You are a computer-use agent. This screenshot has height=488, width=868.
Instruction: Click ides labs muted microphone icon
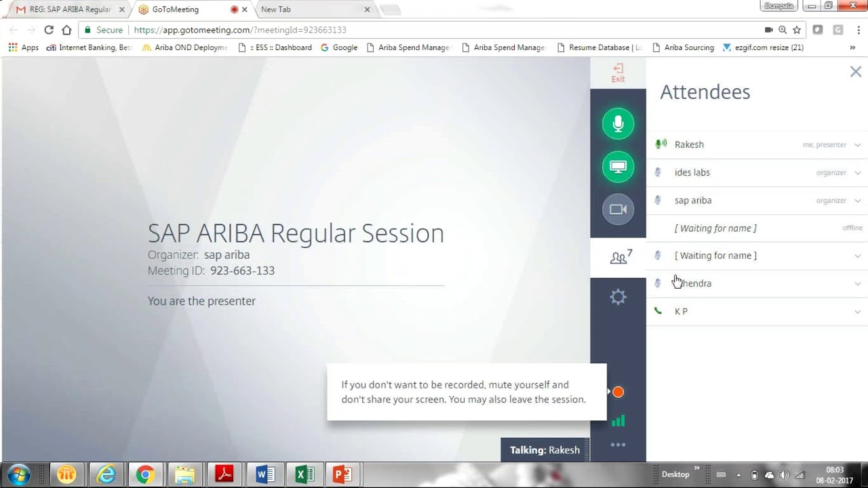coord(658,172)
